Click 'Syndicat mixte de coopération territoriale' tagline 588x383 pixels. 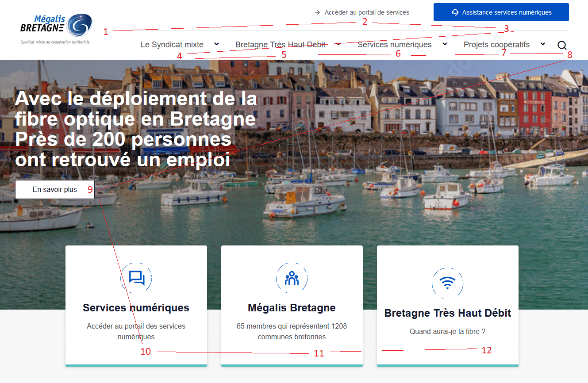point(55,42)
